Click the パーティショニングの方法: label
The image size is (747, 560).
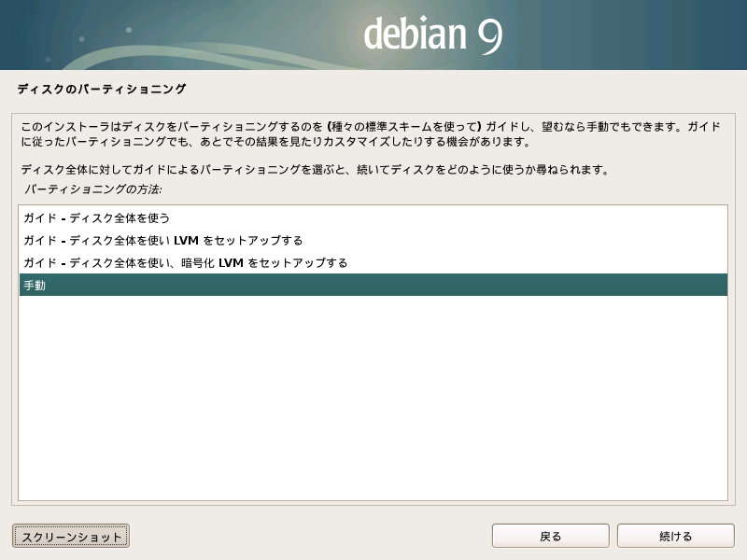92,189
